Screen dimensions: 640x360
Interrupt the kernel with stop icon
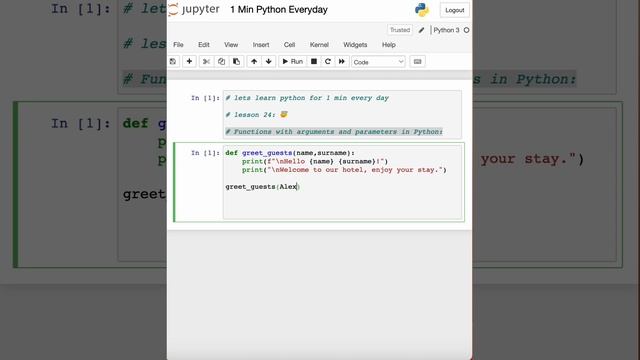(x=314, y=62)
